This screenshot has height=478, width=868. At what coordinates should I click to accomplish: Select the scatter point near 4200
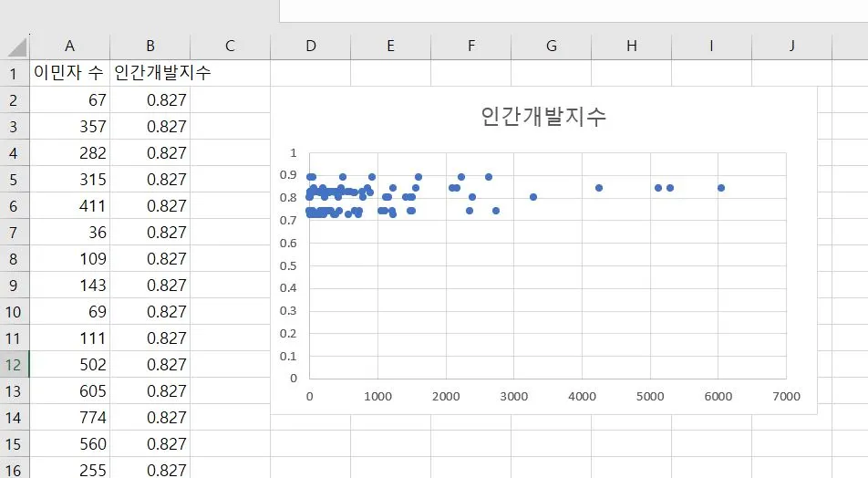point(598,188)
